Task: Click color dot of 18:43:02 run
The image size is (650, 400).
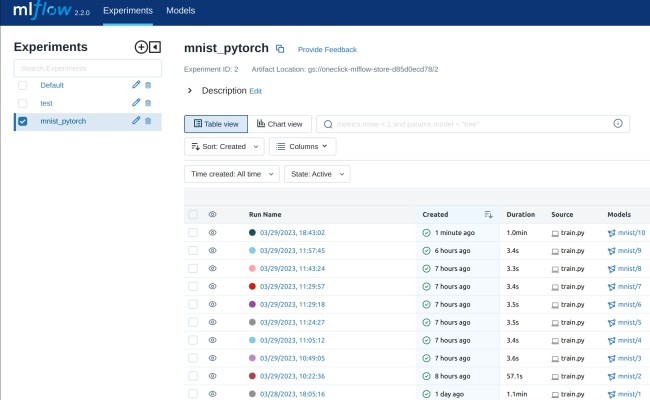Action: (x=252, y=232)
